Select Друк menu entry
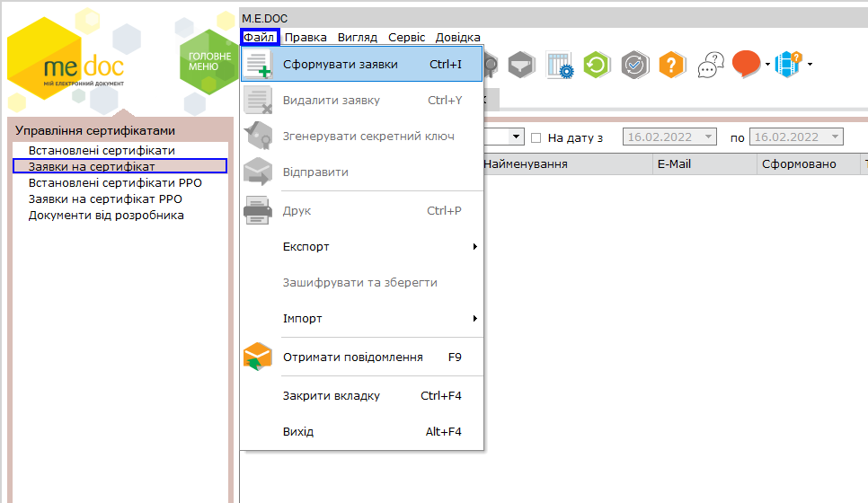 coord(362,211)
